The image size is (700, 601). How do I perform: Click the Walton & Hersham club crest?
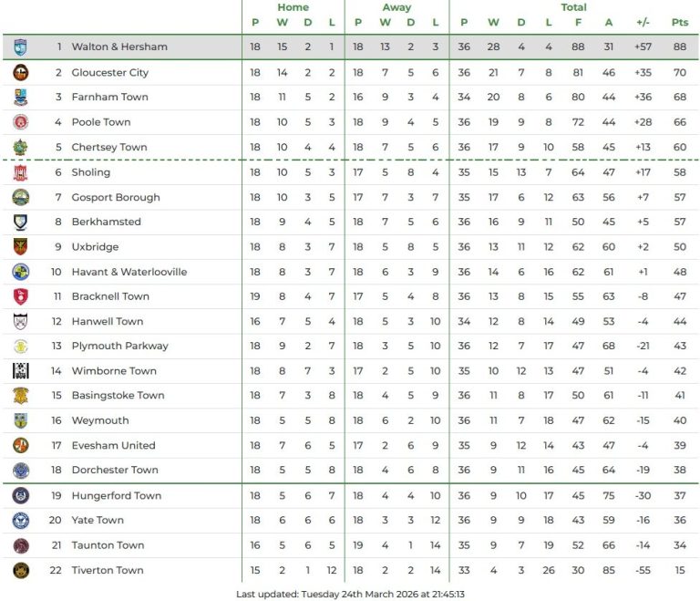(x=20, y=47)
